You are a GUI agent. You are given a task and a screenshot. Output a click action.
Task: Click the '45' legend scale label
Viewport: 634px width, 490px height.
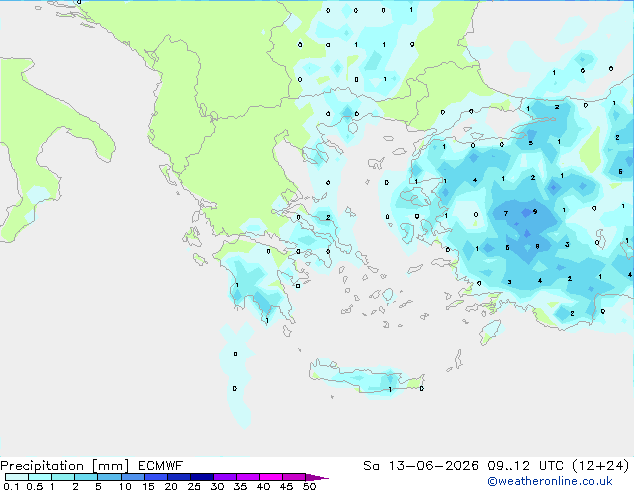coord(286,486)
